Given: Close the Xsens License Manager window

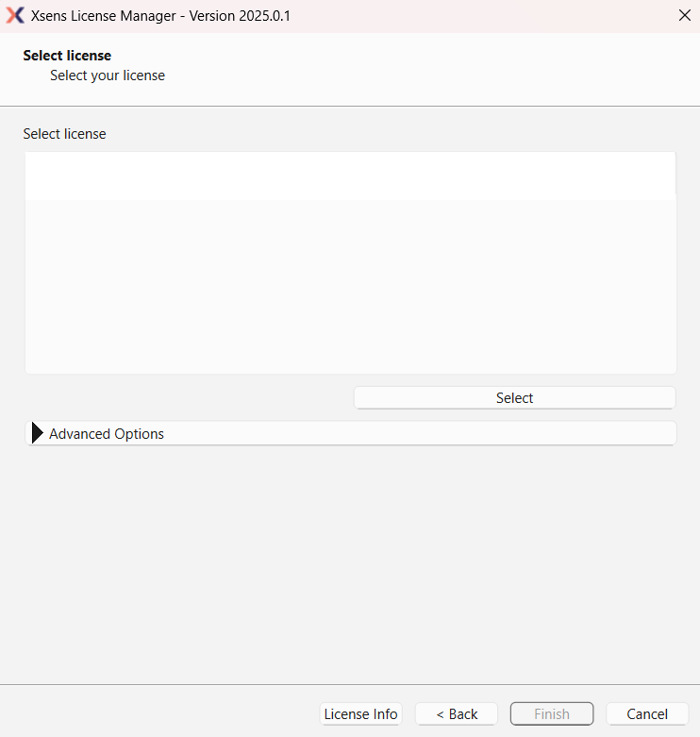Looking at the screenshot, I should (x=685, y=15).
